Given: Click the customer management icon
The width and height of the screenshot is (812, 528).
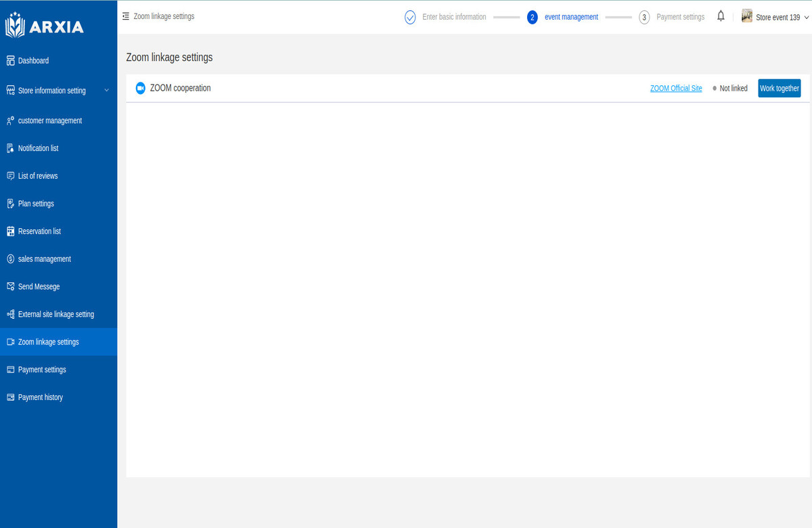Looking at the screenshot, I should coord(10,120).
